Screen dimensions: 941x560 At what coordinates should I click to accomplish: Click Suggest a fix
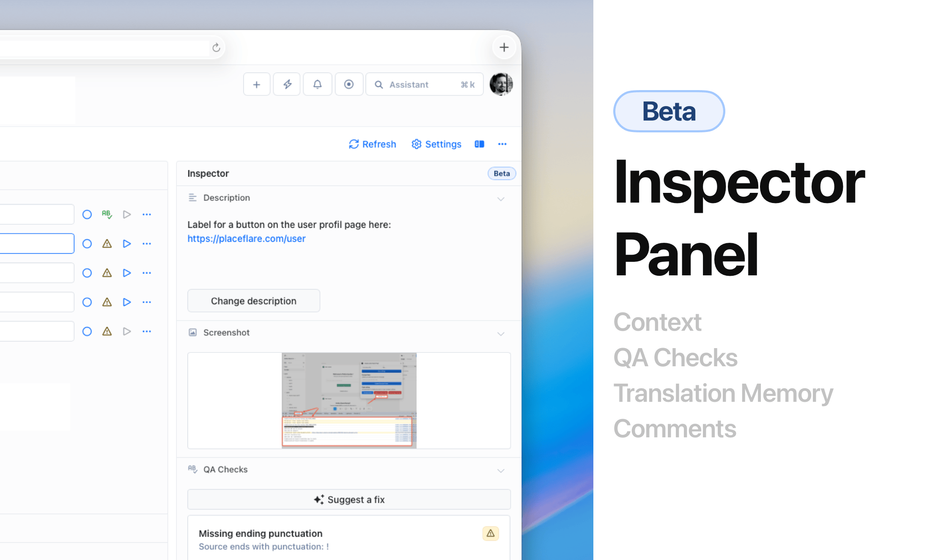(x=348, y=500)
